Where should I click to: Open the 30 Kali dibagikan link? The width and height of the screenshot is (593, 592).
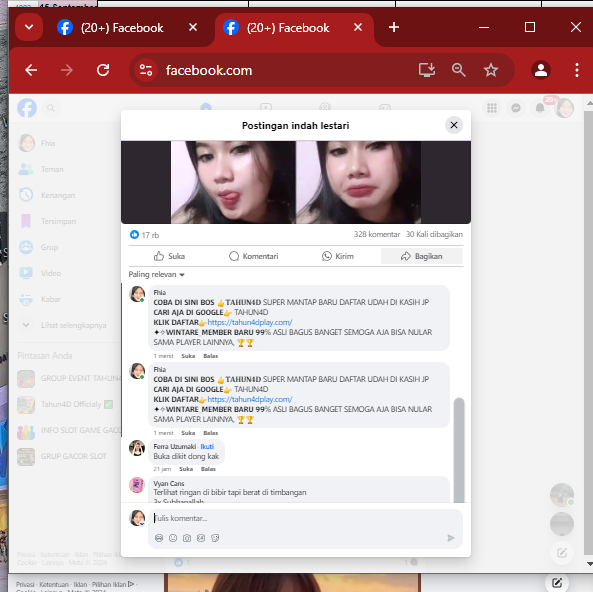[x=434, y=235]
